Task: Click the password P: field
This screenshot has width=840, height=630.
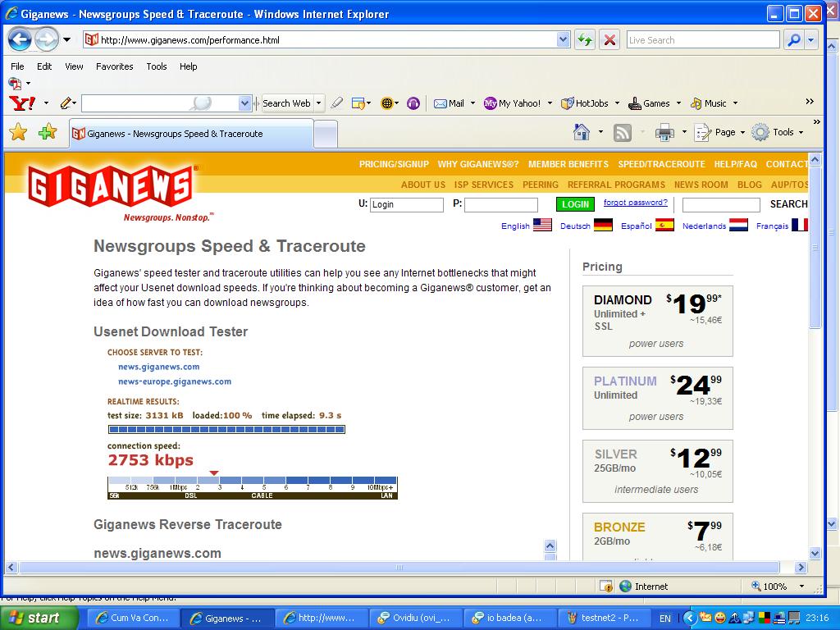Action: click(501, 204)
